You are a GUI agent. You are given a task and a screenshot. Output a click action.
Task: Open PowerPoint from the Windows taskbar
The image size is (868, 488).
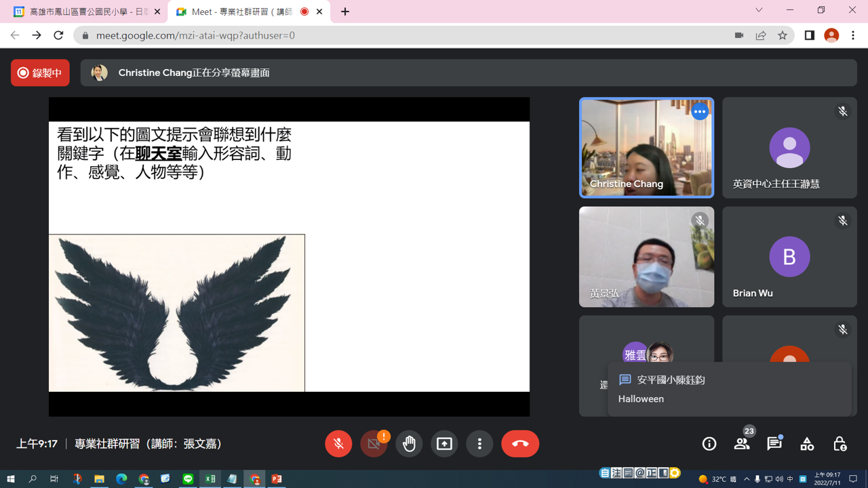(277, 479)
